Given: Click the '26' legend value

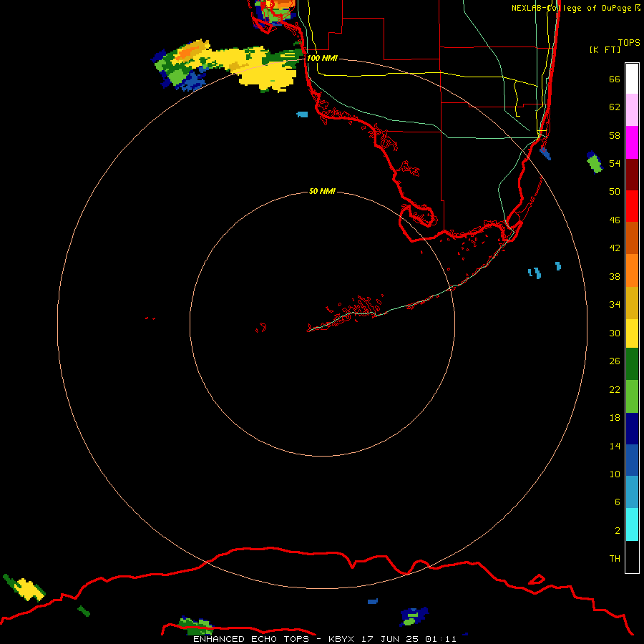Looking at the screenshot, I should pos(615,361).
